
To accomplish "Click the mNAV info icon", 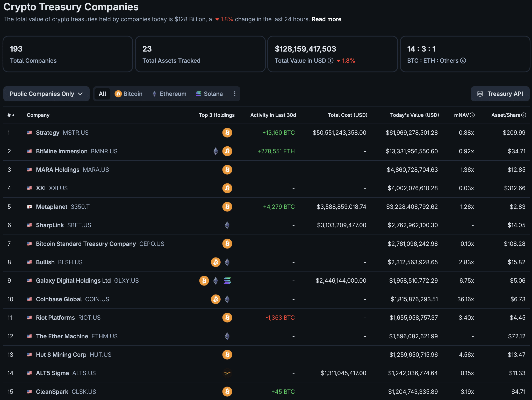I will [x=472, y=115].
